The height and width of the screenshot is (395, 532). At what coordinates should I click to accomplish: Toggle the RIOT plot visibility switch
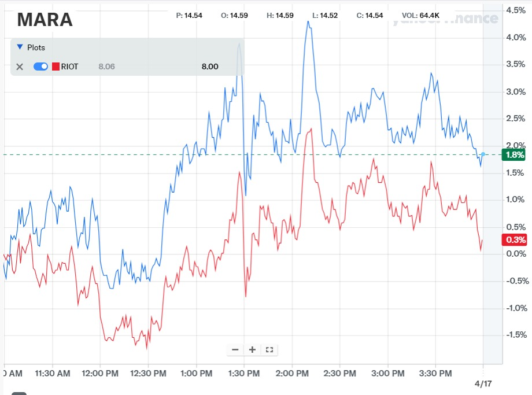click(40, 67)
